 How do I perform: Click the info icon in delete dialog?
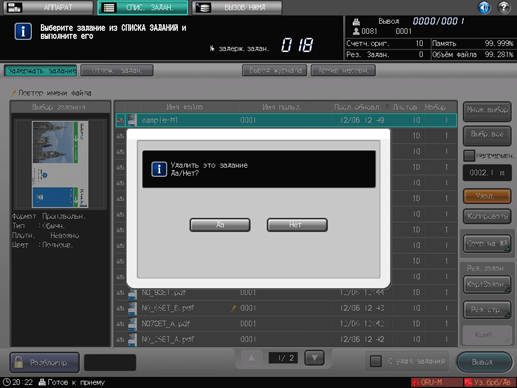[x=159, y=169]
